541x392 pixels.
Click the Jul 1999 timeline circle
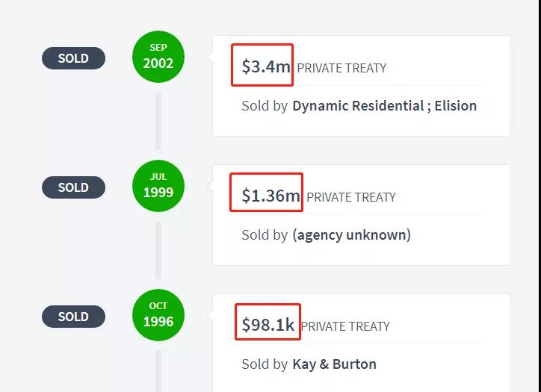click(158, 186)
